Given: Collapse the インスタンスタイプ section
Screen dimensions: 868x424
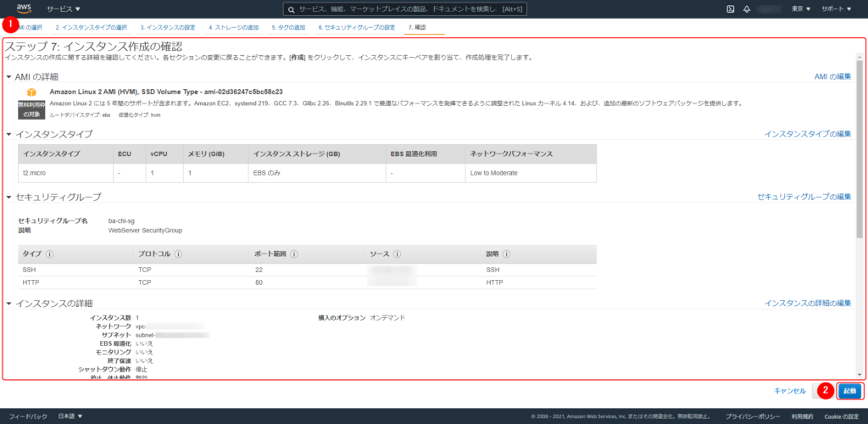Looking at the screenshot, I should coord(8,135).
